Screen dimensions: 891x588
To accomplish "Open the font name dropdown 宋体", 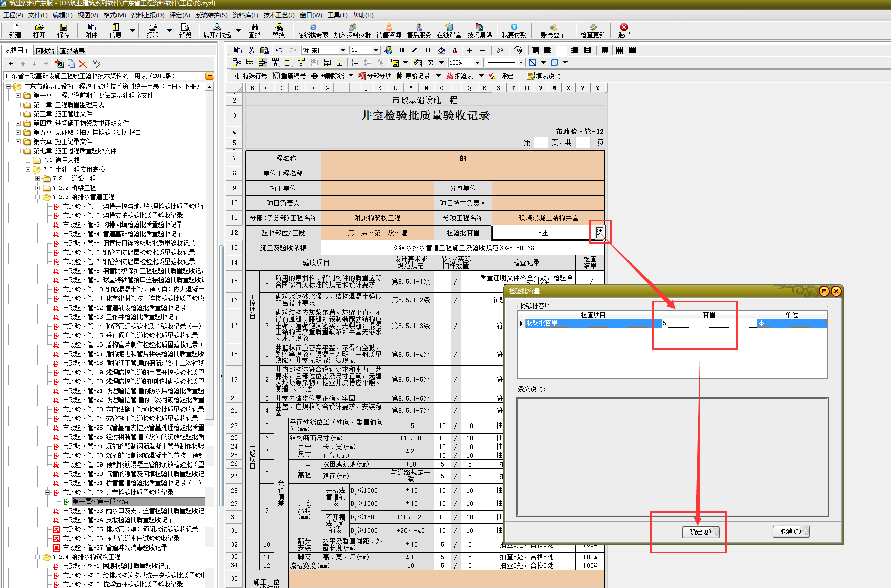I will (x=343, y=50).
